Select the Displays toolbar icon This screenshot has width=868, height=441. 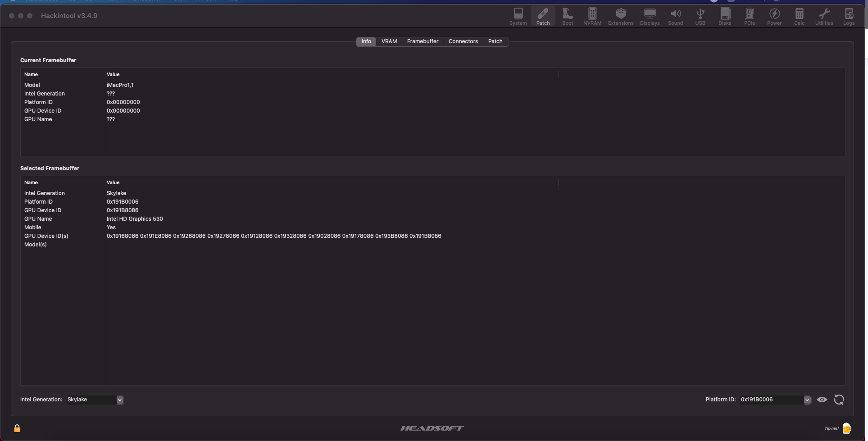click(649, 17)
